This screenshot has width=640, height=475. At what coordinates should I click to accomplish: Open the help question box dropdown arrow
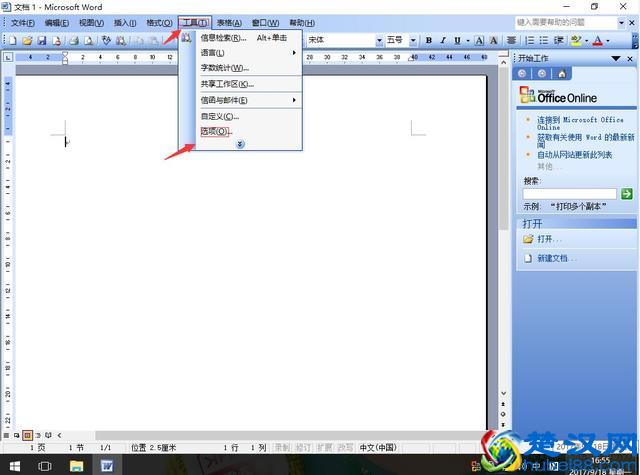pyautogui.click(x=621, y=23)
